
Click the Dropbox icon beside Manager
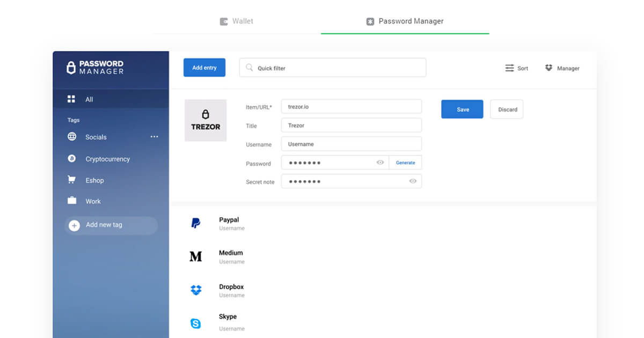[548, 68]
